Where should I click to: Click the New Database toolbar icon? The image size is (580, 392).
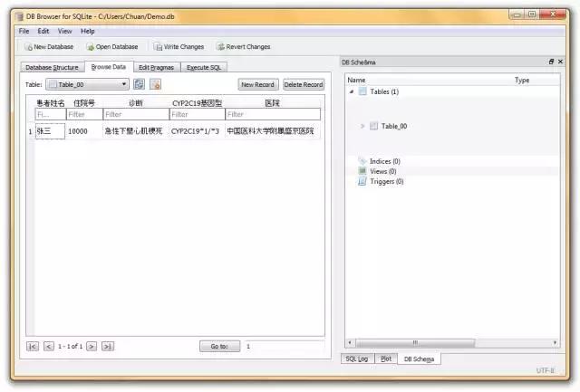pos(28,47)
